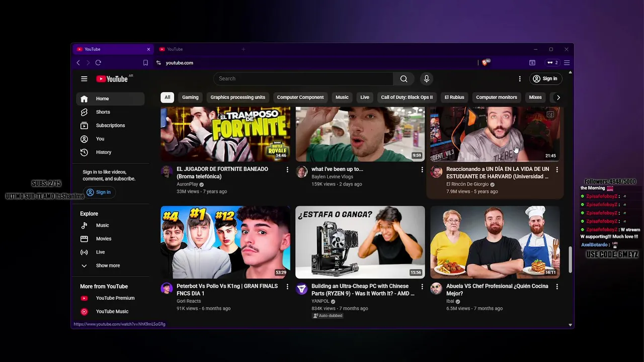This screenshot has height=362, width=644.
Task: Select the Music filter chip
Action: 342,98
